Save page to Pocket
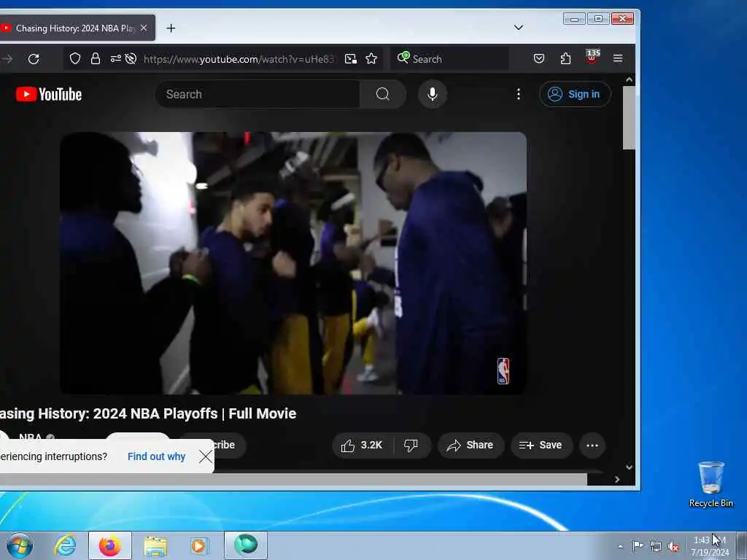Image resolution: width=747 pixels, height=560 pixels. pyautogui.click(x=539, y=58)
